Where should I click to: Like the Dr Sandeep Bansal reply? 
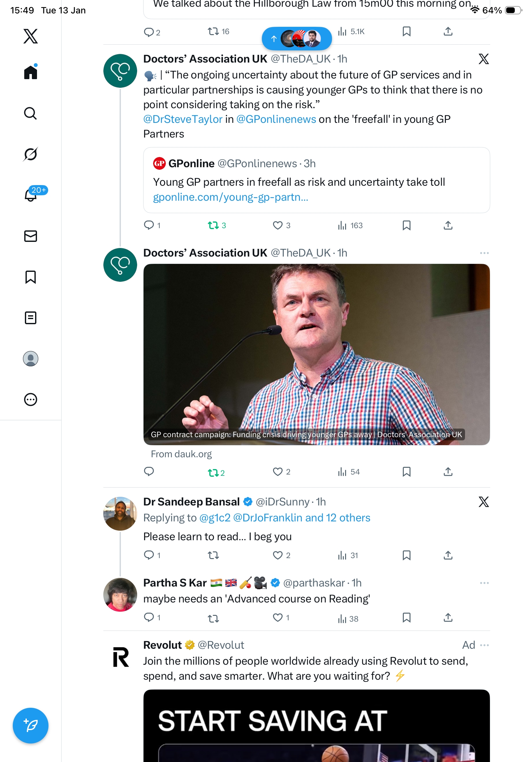[x=277, y=555]
